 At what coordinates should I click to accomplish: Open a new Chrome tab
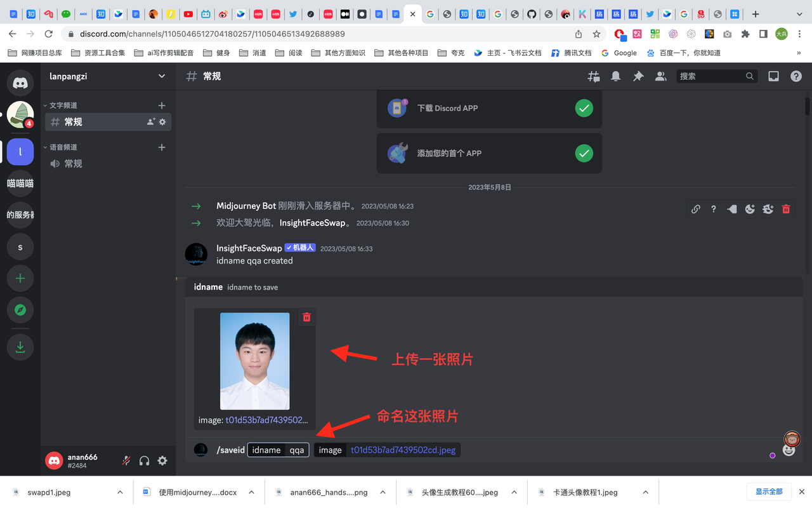[x=755, y=14]
